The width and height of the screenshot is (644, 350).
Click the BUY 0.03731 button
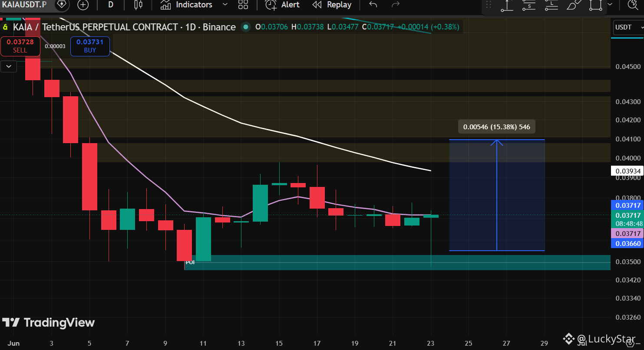click(x=90, y=46)
